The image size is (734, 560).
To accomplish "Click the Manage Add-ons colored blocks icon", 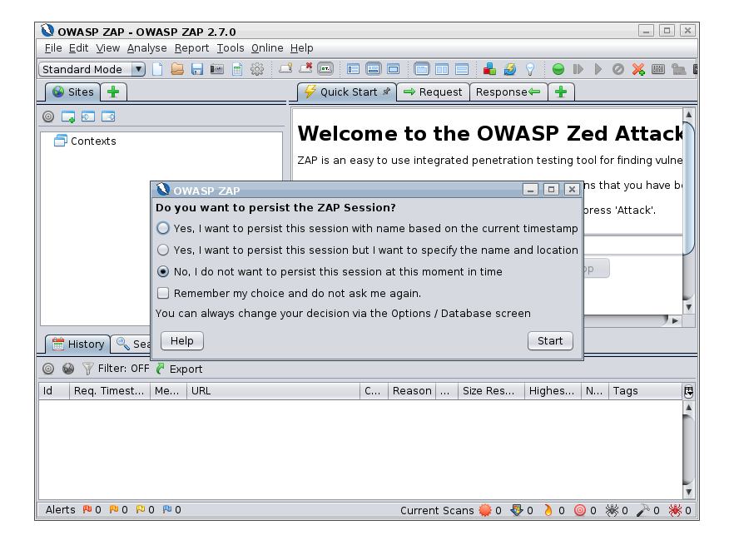I will pos(489,69).
